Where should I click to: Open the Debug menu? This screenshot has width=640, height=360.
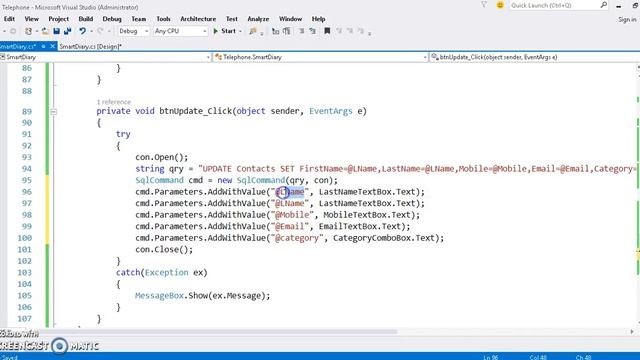[112, 19]
